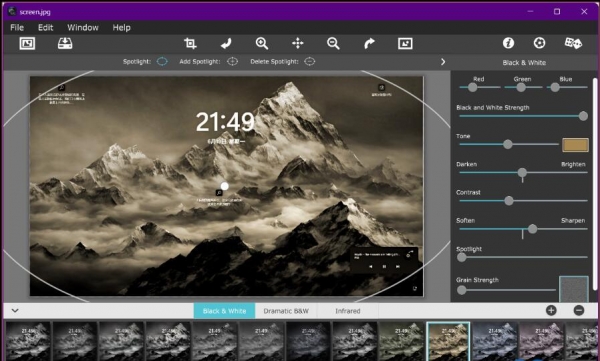The height and width of the screenshot is (361, 600).
Task: Click the Black & White panel title
Action: coord(524,62)
